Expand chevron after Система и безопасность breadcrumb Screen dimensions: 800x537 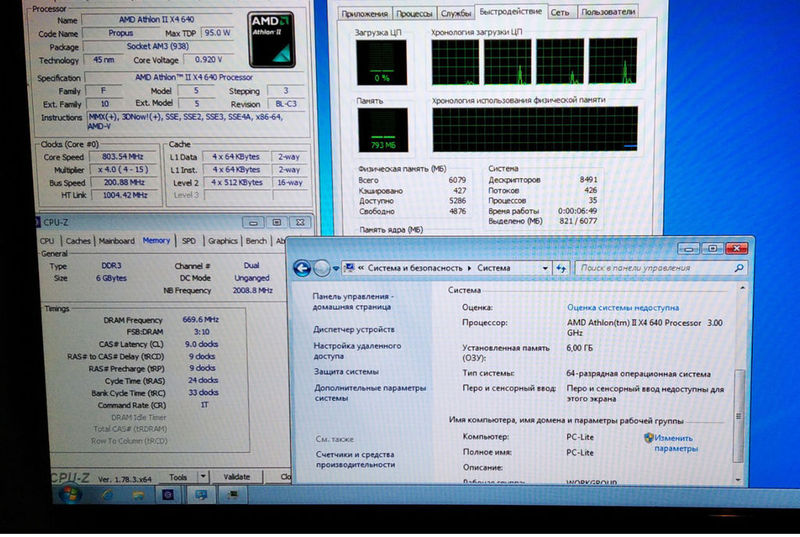click(x=470, y=268)
